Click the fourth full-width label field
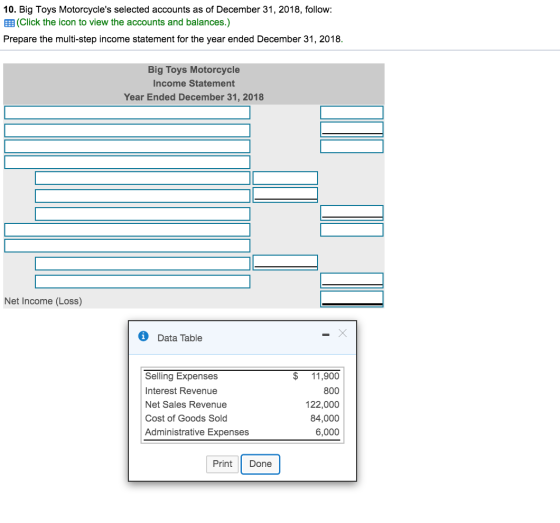Screen dimensions: 560x523 (x=127, y=162)
